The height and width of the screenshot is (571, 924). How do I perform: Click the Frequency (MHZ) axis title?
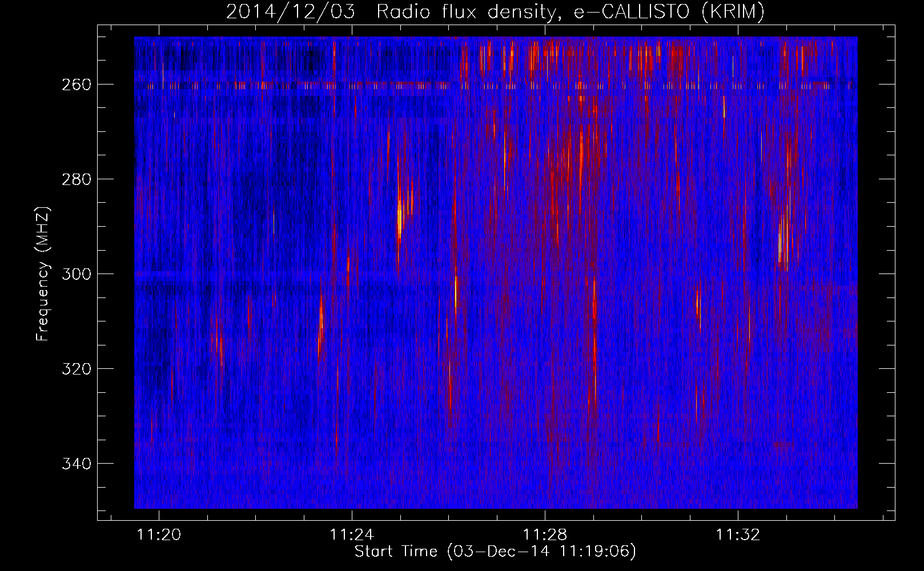click(43, 274)
